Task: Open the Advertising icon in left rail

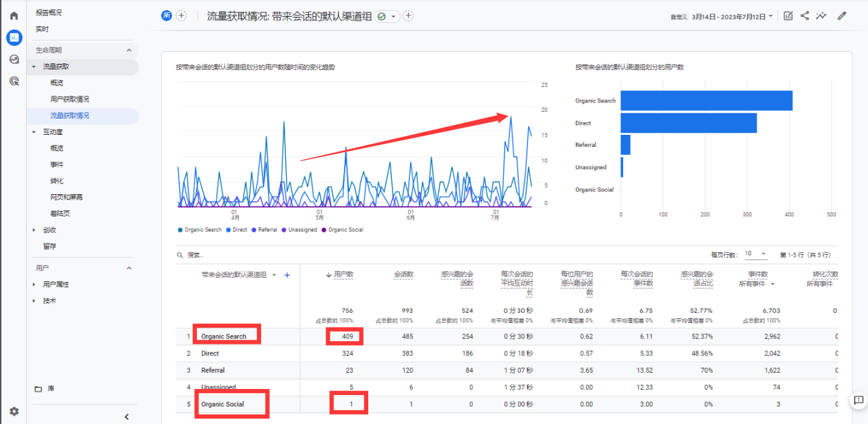Action: coord(13,81)
